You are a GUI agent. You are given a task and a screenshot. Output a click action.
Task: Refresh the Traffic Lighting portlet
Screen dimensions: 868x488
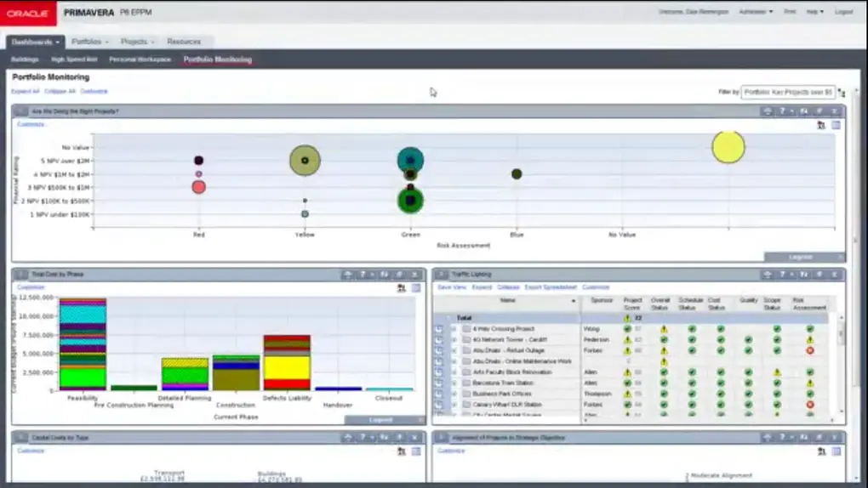(x=804, y=275)
